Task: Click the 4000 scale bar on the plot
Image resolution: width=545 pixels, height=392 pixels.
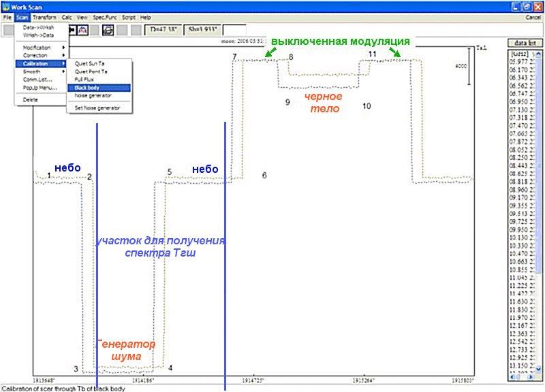Action: [469, 66]
